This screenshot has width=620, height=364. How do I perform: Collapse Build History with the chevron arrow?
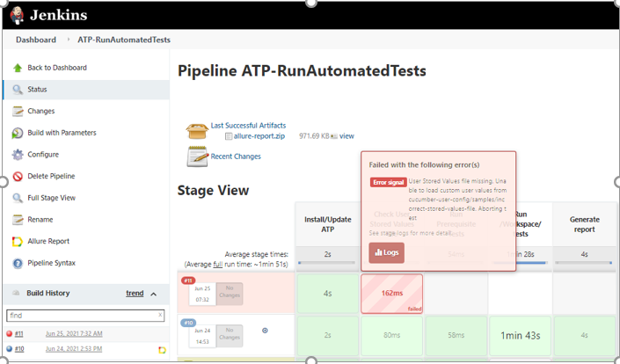coord(153,294)
